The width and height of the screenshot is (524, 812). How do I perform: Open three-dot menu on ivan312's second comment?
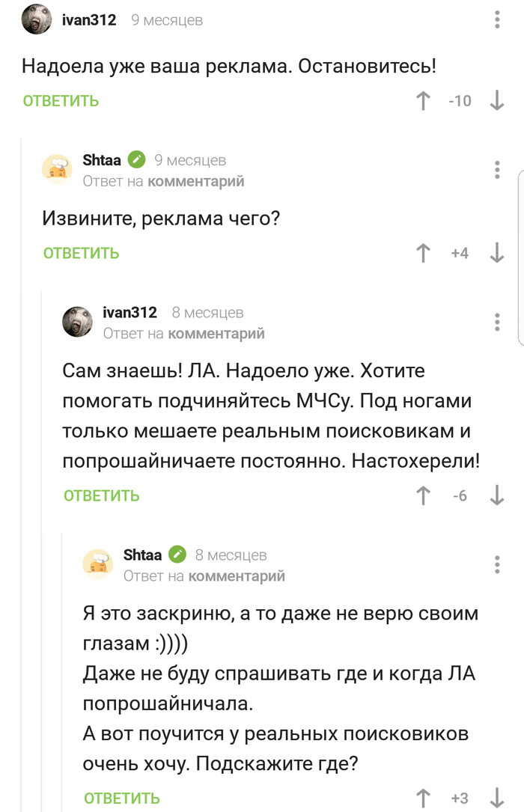498,322
